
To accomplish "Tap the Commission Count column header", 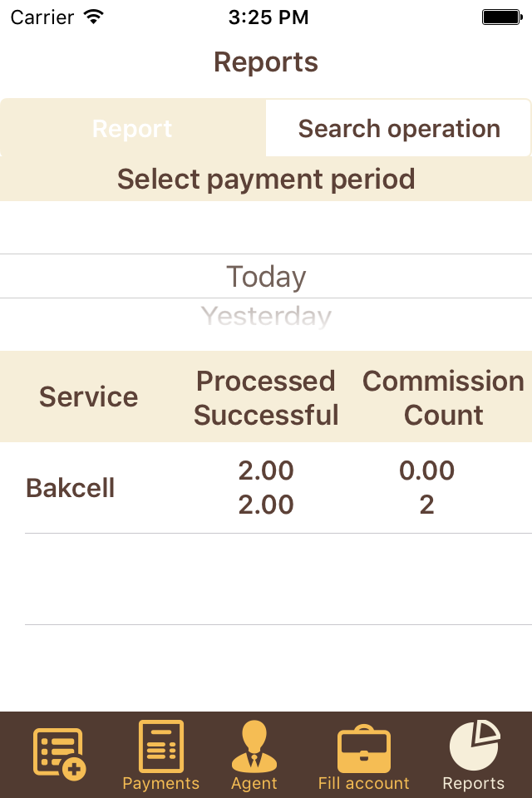I will point(443,397).
